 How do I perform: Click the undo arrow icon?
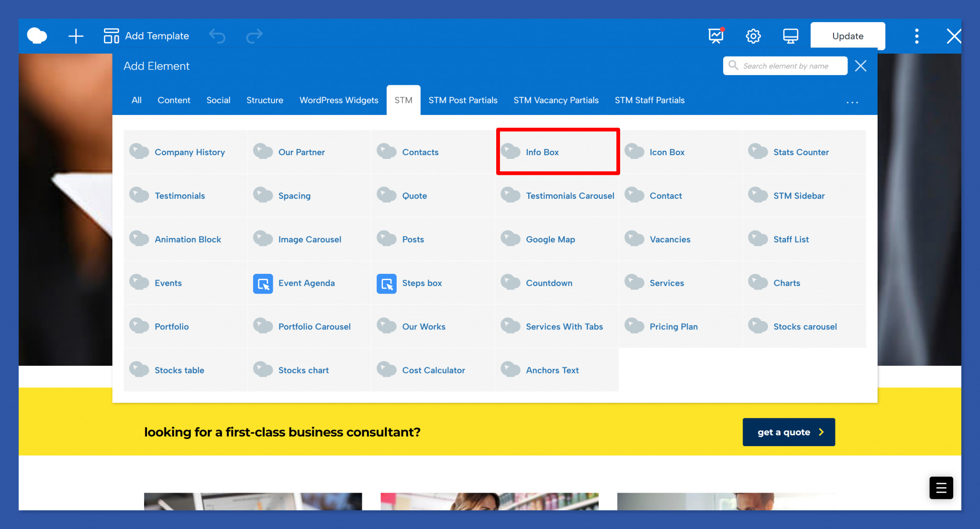coord(217,36)
